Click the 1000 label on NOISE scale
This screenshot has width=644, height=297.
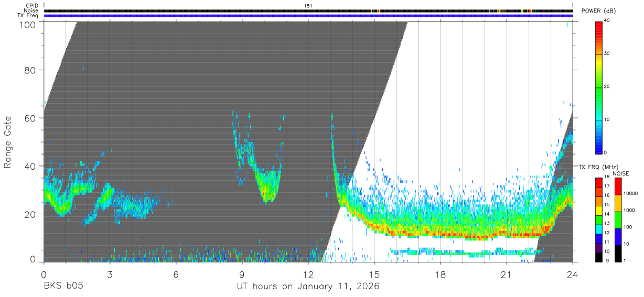pos(629,211)
